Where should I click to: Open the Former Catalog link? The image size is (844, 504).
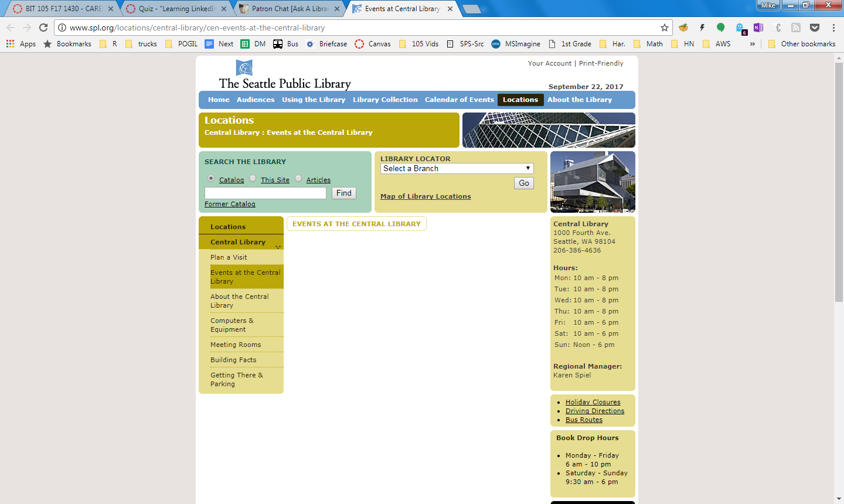pyautogui.click(x=230, y=204)
